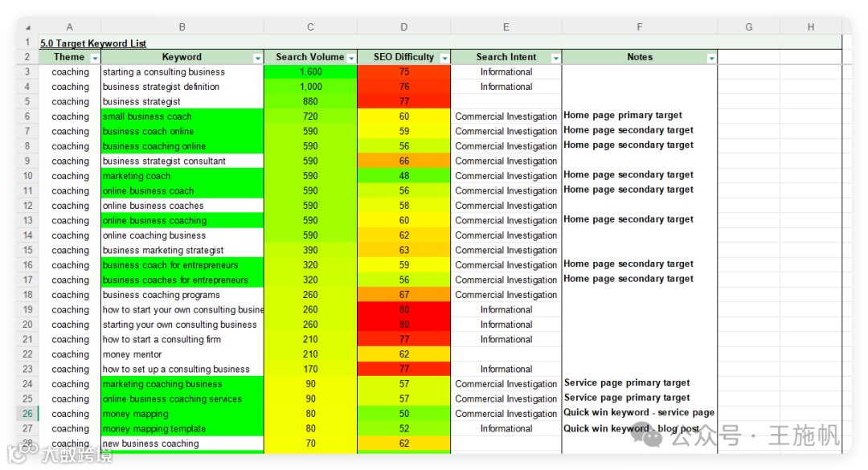Select column D header
This screenshot has height=470, width=868.
(404, 27)
